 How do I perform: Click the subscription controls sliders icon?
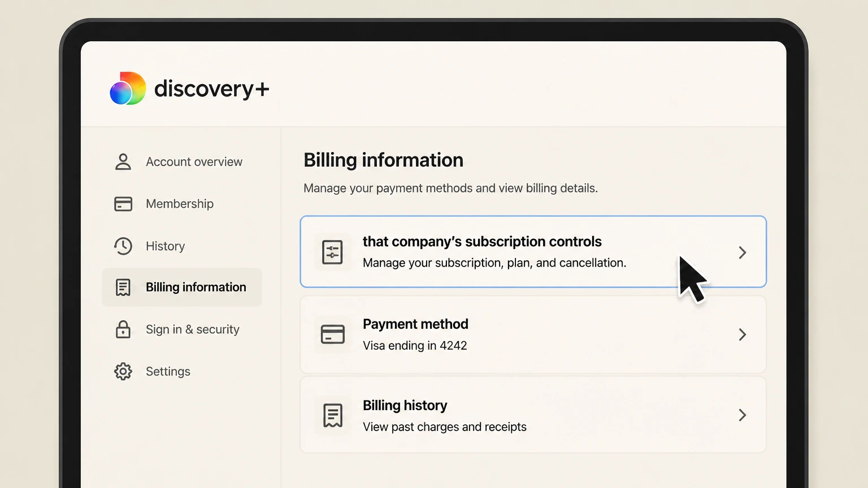332,252
